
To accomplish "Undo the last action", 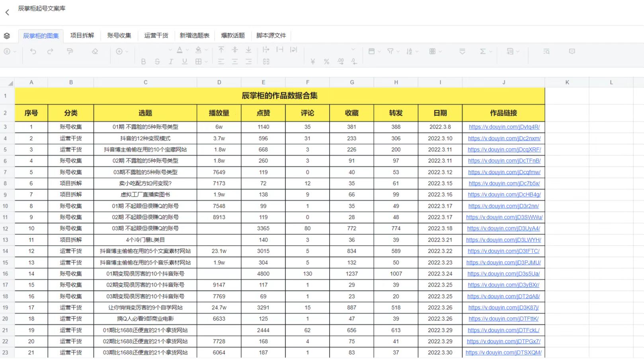I will tap(33, 51).
